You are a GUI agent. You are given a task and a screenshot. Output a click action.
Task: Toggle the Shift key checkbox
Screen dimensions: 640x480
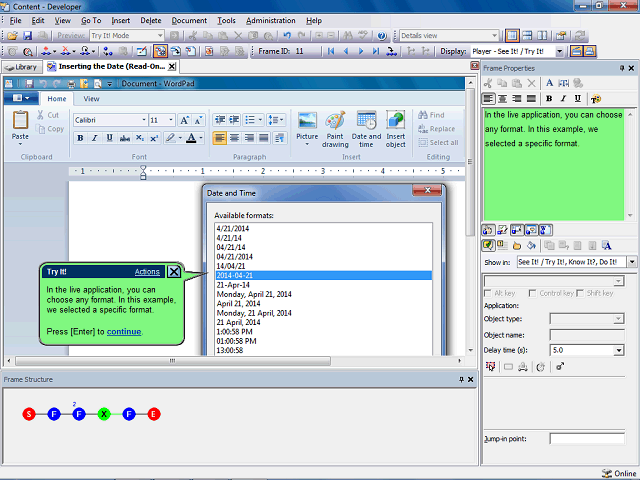580,293
